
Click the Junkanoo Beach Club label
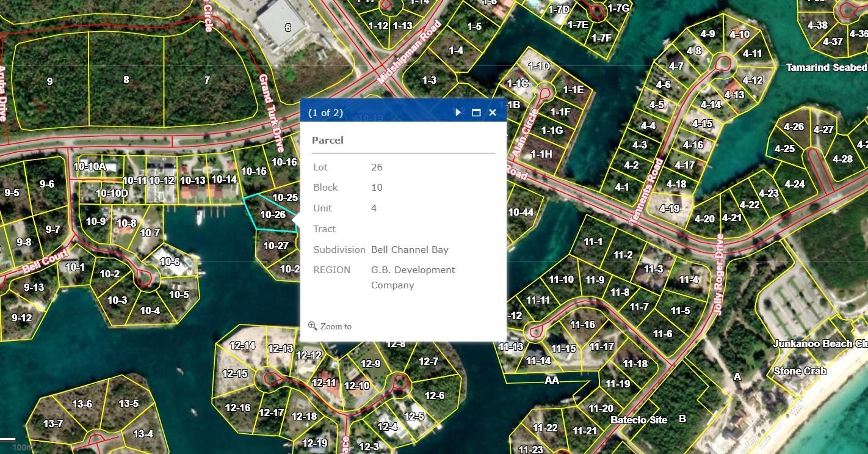pos(820,343)
